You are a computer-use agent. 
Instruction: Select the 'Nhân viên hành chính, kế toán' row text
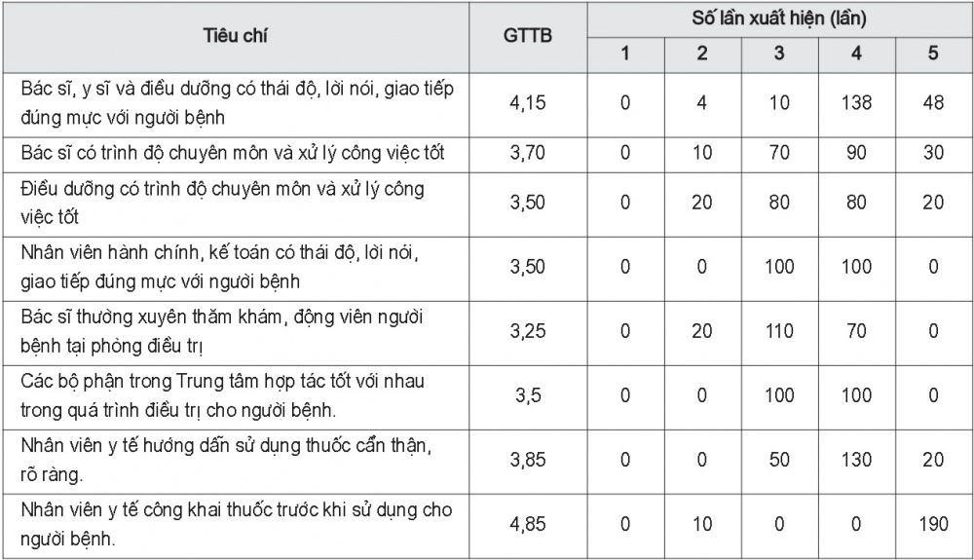coord(219,267)
